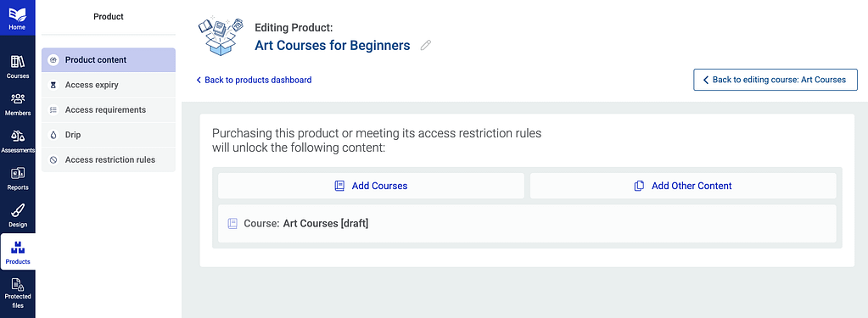Open the Courses section icon
The image size is (868, 318).
(x=18, y=61)
